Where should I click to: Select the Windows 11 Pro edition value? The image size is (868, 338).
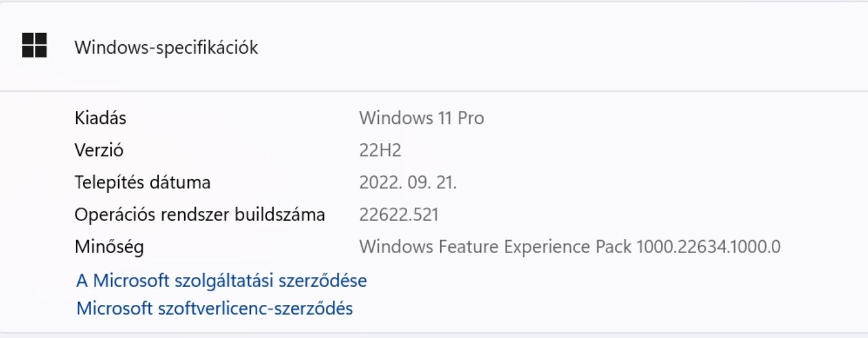click(422, 118)
